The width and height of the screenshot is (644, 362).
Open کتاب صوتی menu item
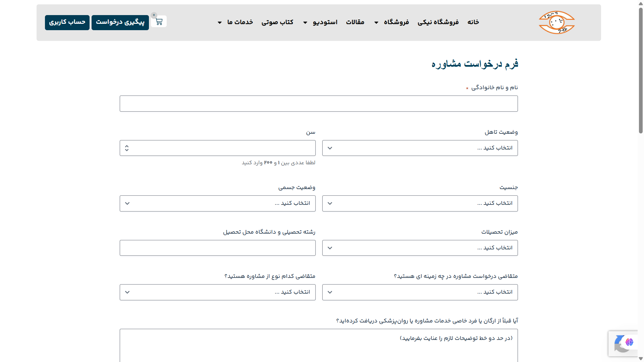pos(277,22)
